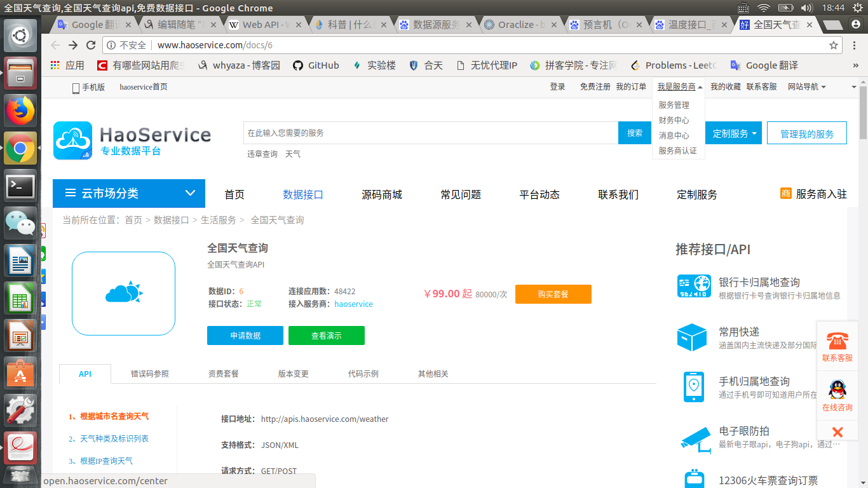Image resolution: width=868 pixels, height=488 pixels.
Task: Open the 定制服务 dropdown button
Action: pyautogui.click(x=735, y=133)
